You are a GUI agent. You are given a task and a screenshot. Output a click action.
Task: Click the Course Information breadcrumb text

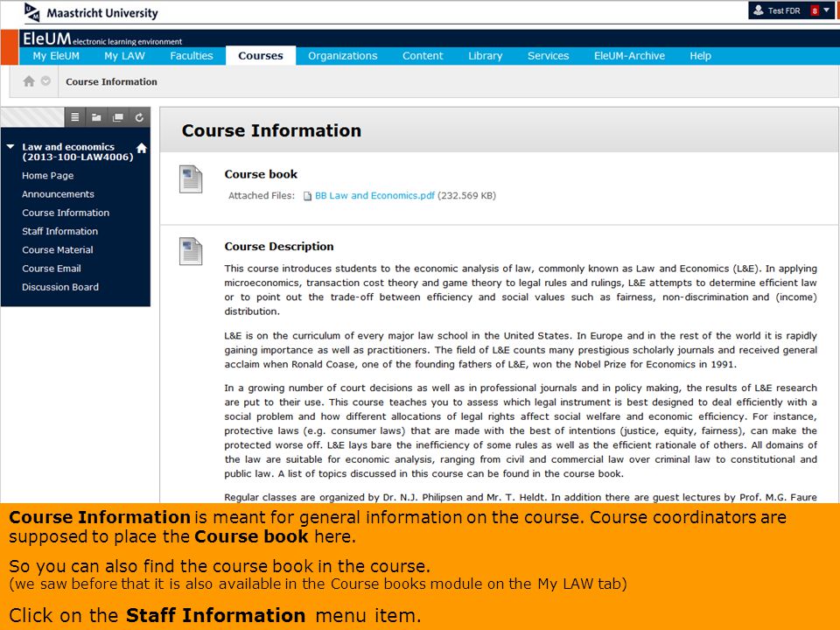(111, 82)
